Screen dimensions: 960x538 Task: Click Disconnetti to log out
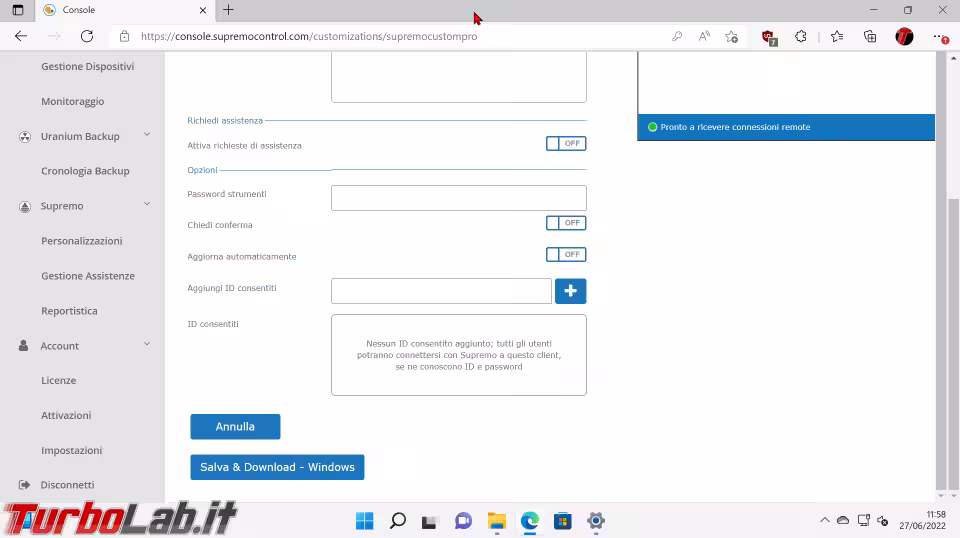(x=67, y=485)
